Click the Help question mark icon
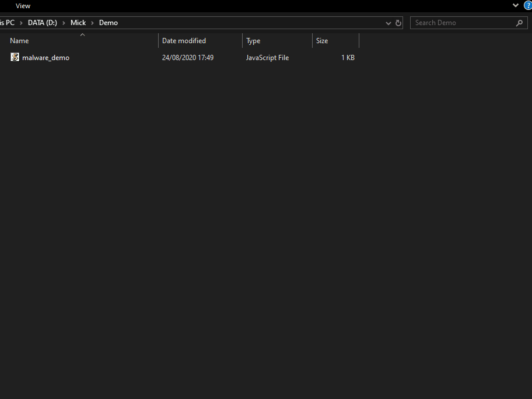The width and height of the screenshot is (532, 399). 528,5
